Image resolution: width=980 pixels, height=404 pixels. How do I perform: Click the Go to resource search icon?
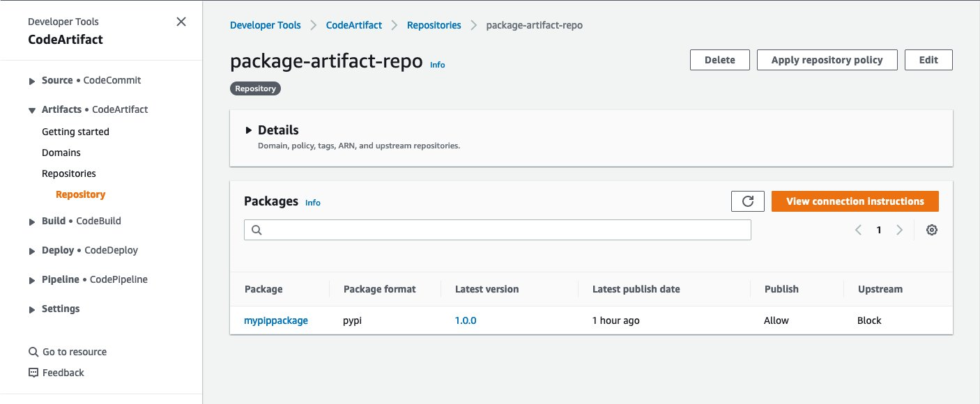tap(33, 352)
